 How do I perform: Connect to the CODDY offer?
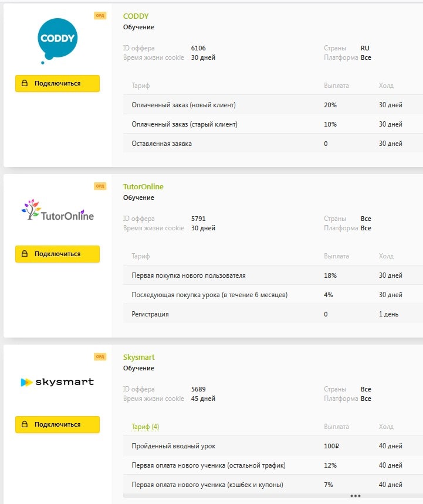[57, 84]
